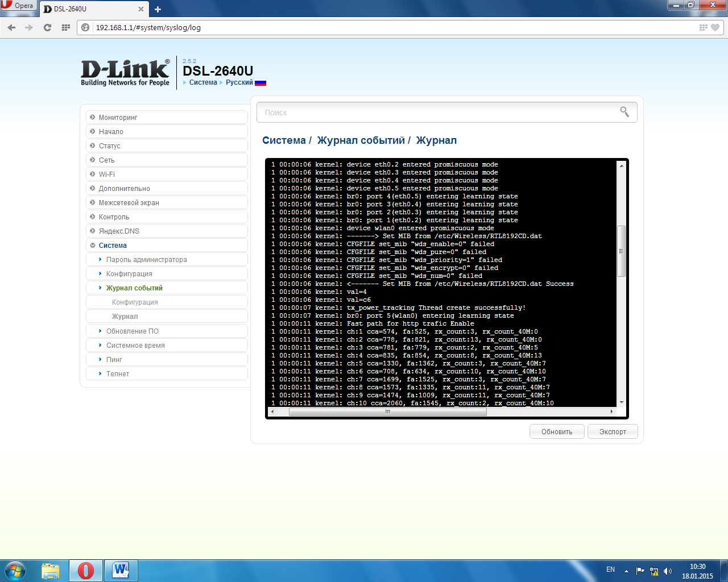Click the log horizontal scrollbar thumb
Image resolution: width=728 pixels, height=582 pixels.
coord(387,412)
